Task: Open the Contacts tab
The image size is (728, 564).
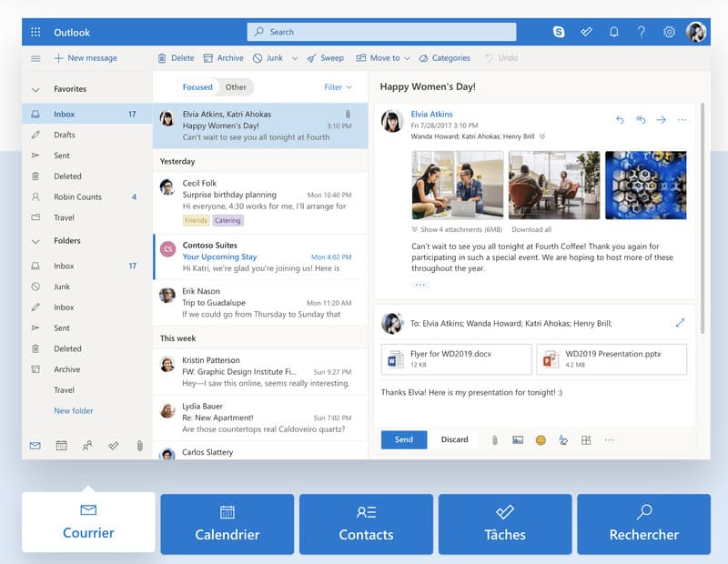Action: [x=366, y=524]
